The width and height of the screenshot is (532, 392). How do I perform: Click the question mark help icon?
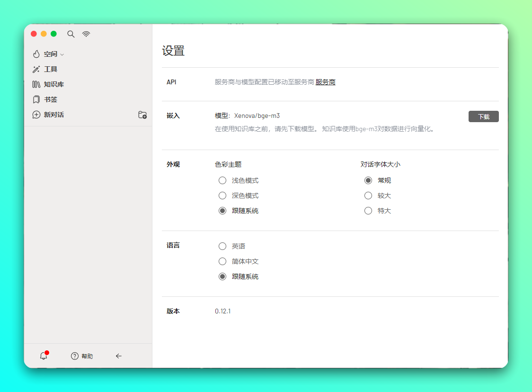coord(75,356)
